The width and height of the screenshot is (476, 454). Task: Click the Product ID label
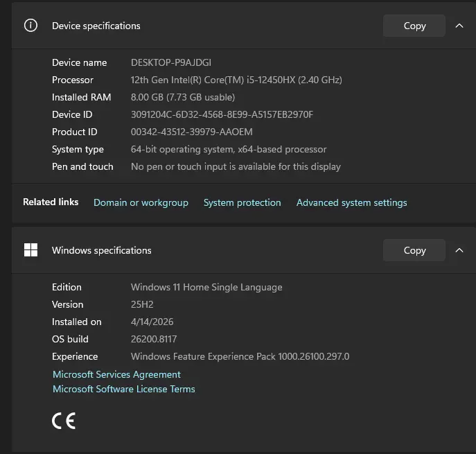pyautogui.click(x=74, y=132)
